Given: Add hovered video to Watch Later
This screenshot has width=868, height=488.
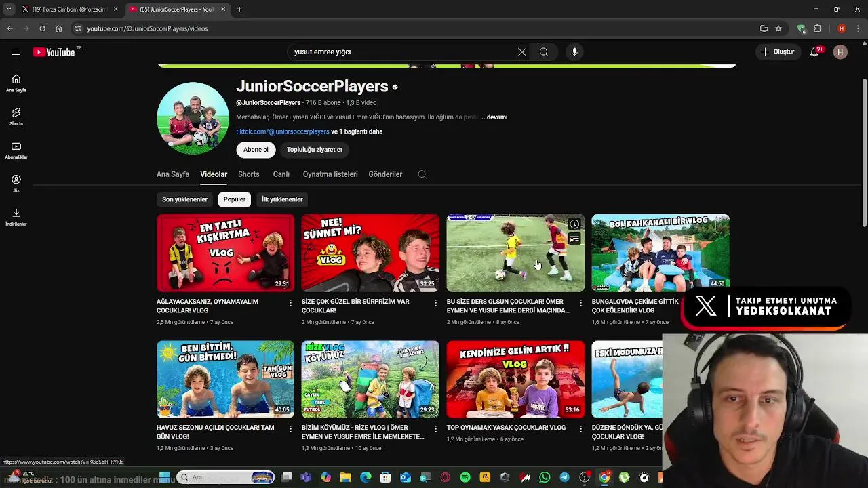Looking at the screenshot, I should [x=574, y=224].
